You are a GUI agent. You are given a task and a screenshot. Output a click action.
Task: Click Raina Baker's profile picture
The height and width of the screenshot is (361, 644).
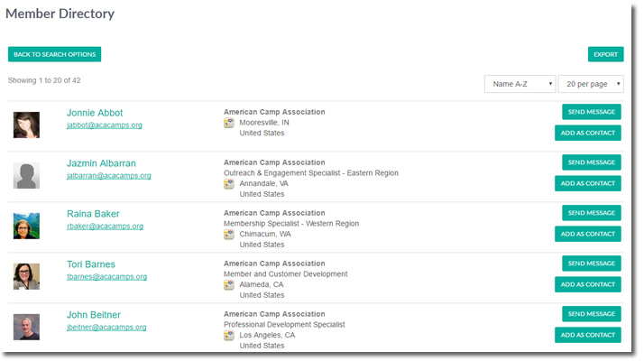tap(26, 227)
